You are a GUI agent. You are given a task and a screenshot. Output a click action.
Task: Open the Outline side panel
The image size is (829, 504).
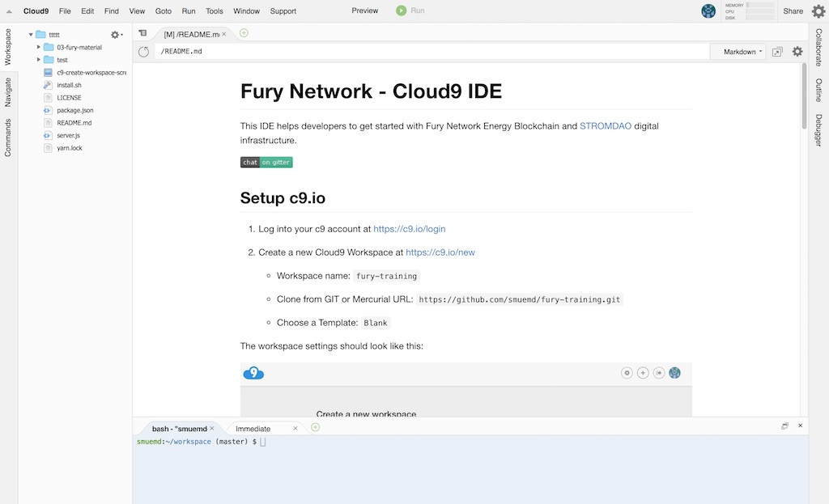(818, 90)
